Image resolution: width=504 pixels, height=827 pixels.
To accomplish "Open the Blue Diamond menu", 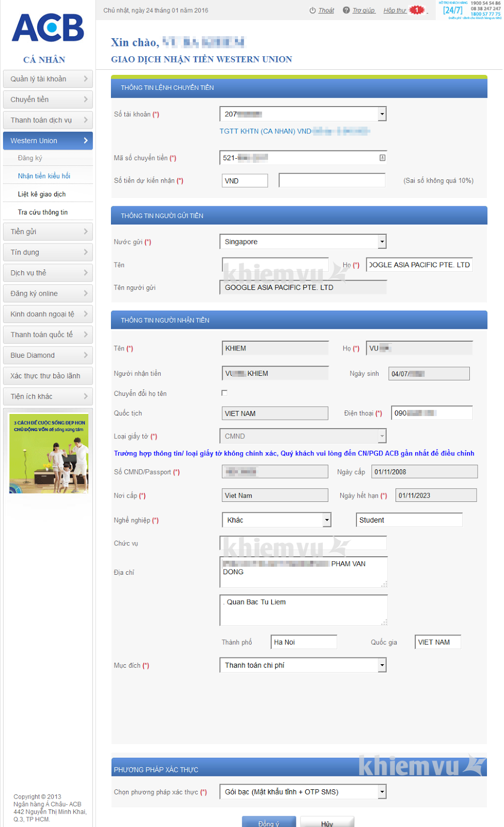I will 48,356.
